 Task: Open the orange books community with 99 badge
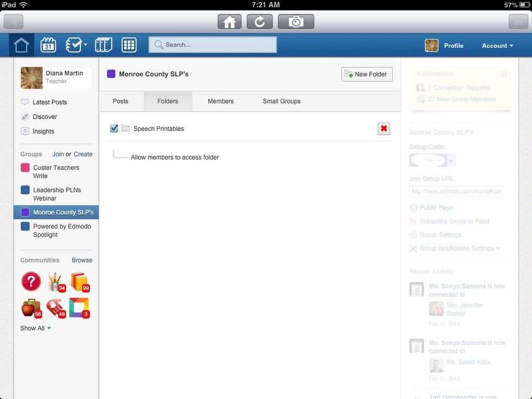(80, 282)
